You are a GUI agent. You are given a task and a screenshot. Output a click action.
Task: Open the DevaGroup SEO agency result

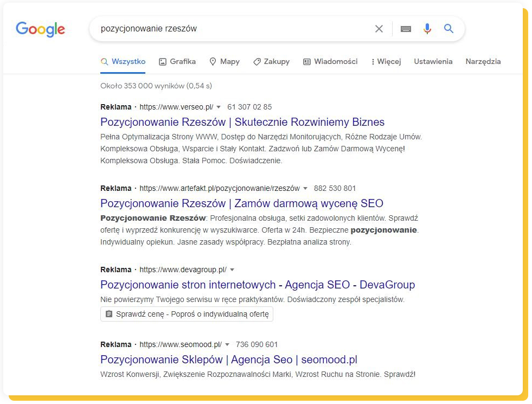(x=258, y=285)
